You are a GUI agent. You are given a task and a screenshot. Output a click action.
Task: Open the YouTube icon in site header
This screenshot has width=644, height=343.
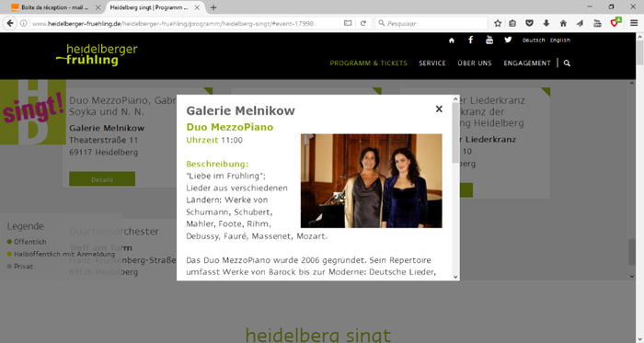pos(489,40)
